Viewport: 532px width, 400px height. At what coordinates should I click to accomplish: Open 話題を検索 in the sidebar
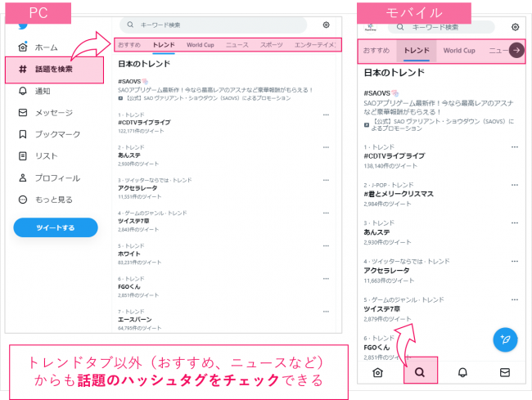pyautogui.click(x=54, y=70)
